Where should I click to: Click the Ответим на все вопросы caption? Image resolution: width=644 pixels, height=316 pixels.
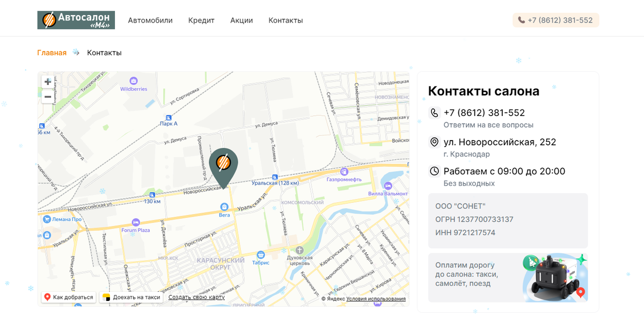[x=488, y=125]
